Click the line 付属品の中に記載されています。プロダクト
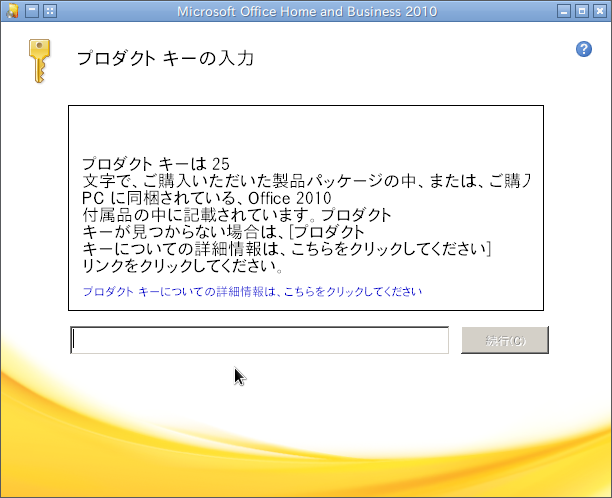 tap(237, 215)
